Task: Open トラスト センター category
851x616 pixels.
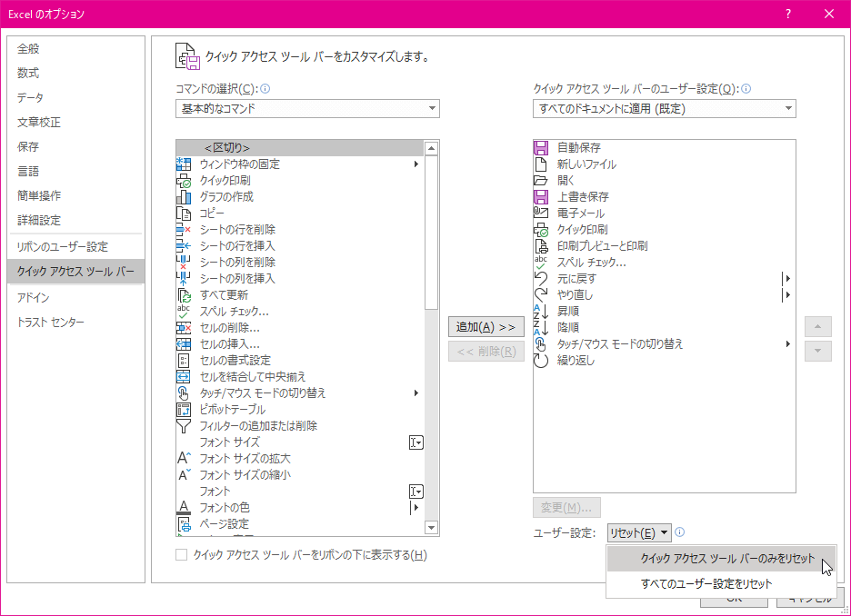Action: coord(76,323)
